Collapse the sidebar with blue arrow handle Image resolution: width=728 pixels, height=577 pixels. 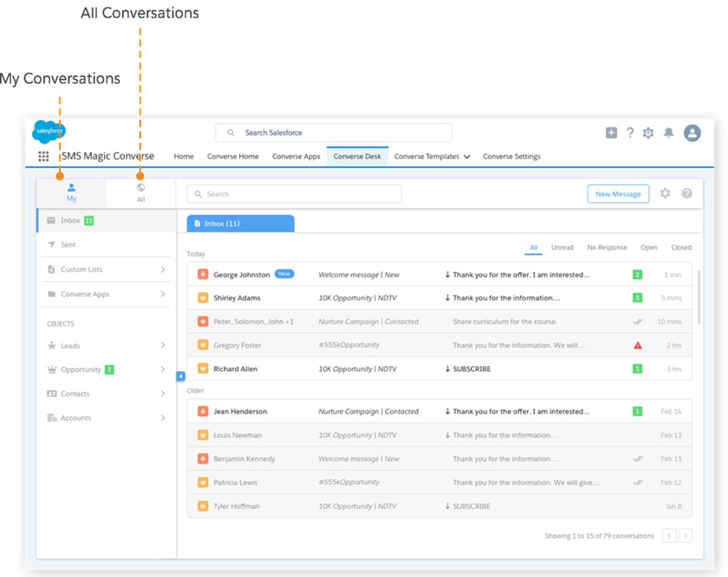tap(181, 376)
